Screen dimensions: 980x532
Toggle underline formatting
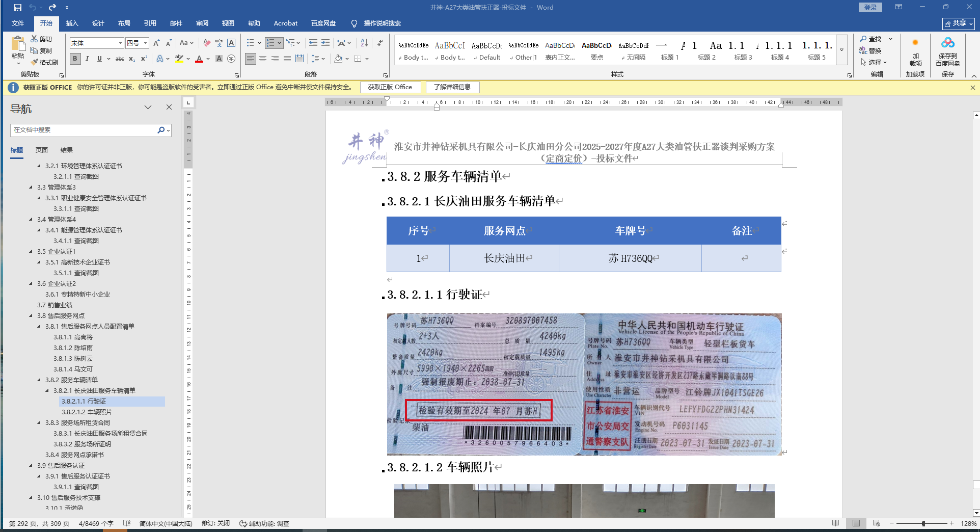coord(99,59)
